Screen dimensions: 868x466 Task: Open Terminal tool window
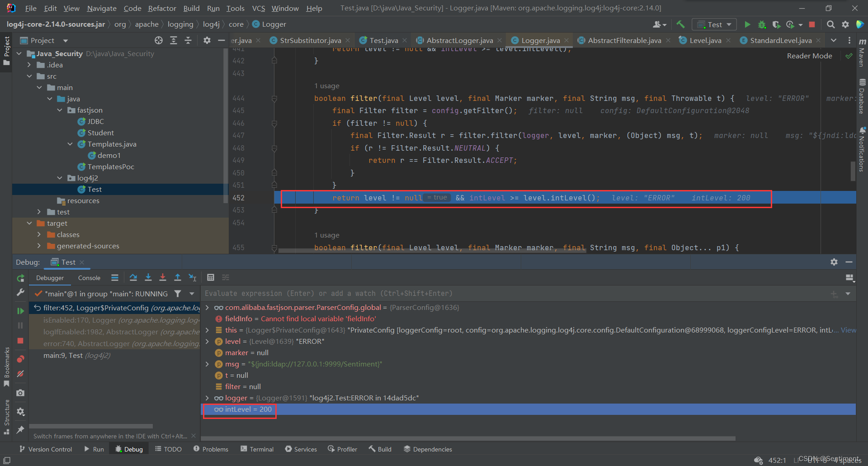257,449
